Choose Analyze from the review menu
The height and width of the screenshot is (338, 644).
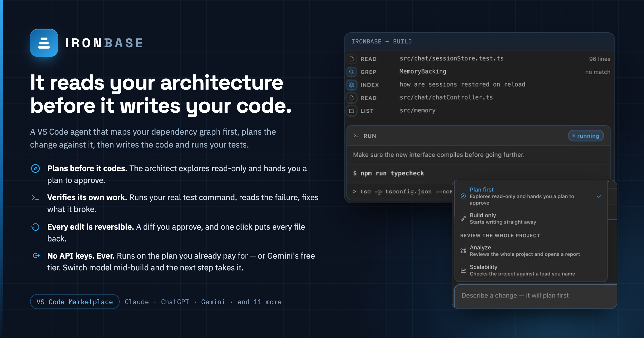point(531,251)
